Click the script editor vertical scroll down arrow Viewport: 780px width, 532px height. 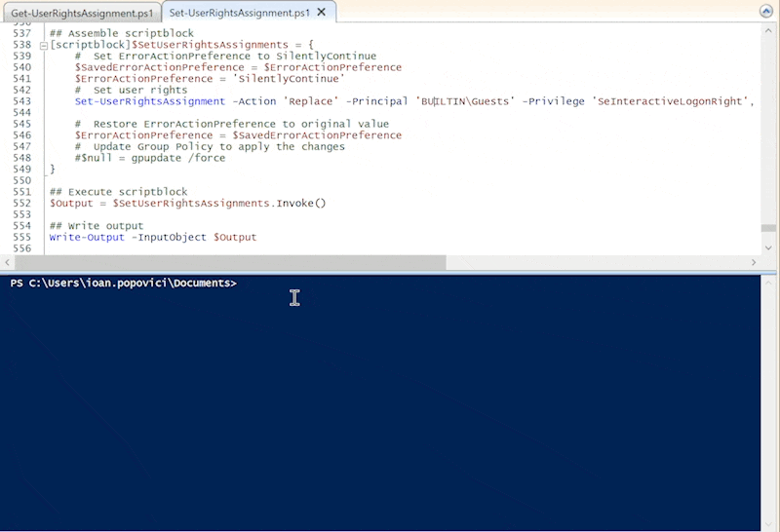click(x=768, y=247)
